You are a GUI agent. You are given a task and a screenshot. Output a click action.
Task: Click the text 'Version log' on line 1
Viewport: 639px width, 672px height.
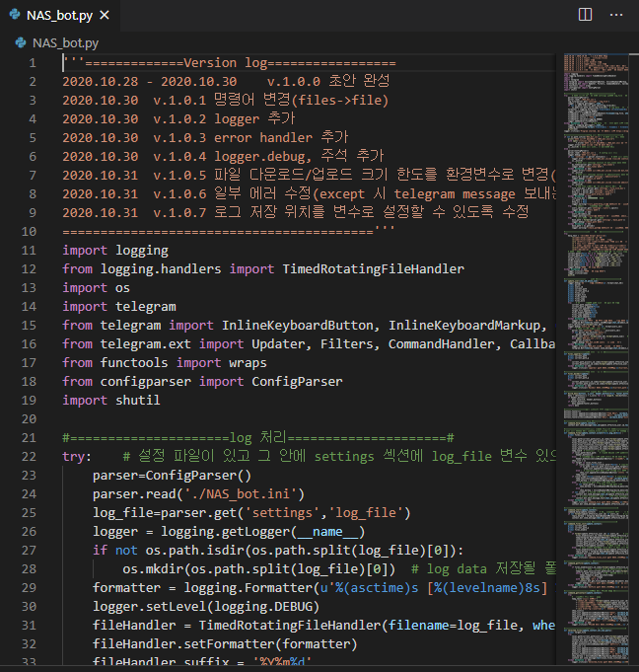pos(226,63)
